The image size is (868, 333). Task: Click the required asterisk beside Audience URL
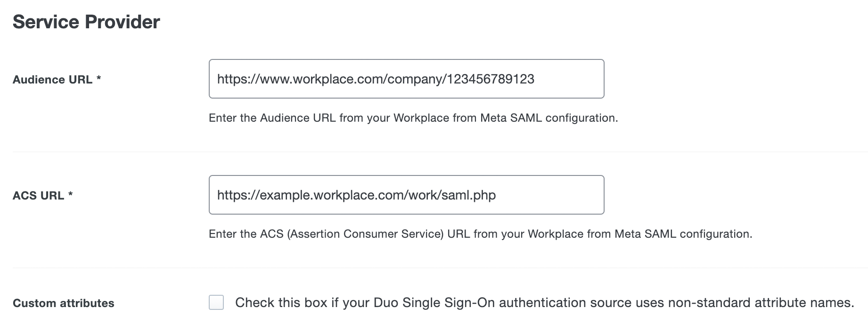[x=100, y=77]
